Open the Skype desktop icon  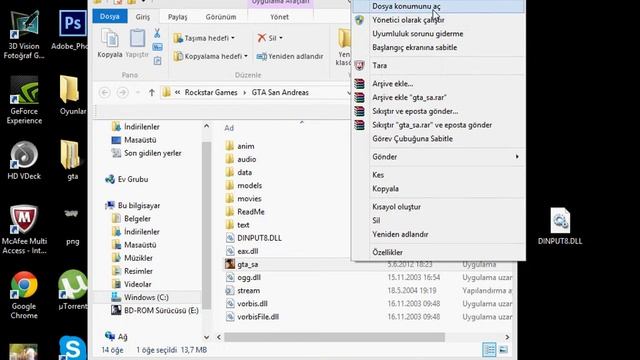click(72, 348)
